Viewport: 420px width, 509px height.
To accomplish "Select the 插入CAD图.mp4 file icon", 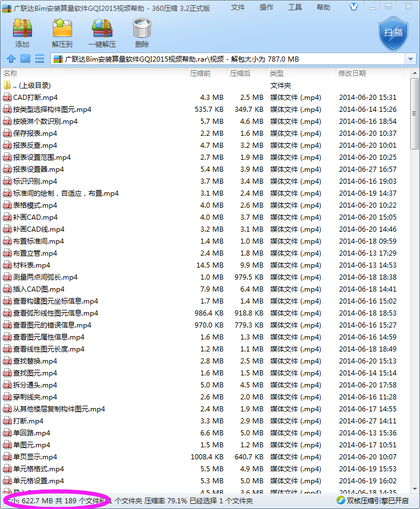I will (x=7, y=289).
